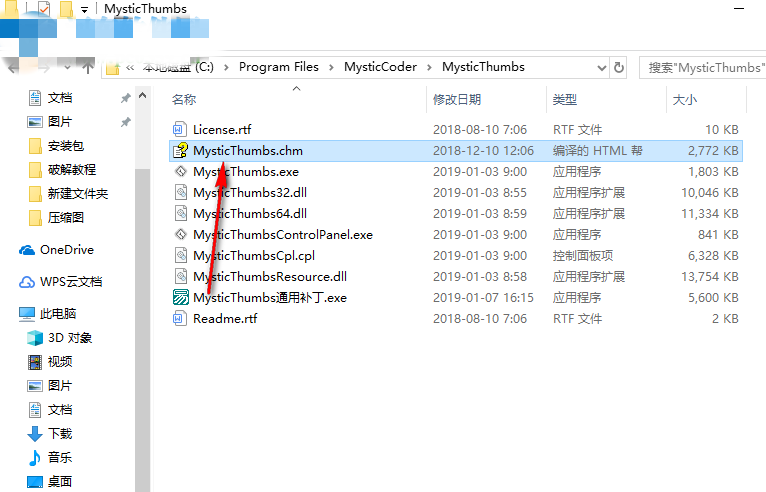Image resolution: width=766 pixels, height=492 pixels.
Task: Select the MysticThumbs.chm help file icon
Action: [x=181, y=150]
